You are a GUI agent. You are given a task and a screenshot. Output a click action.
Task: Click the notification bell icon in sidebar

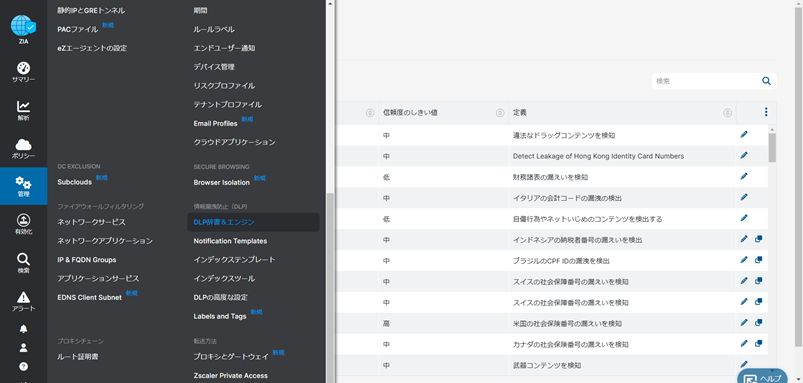pos(24,329)
